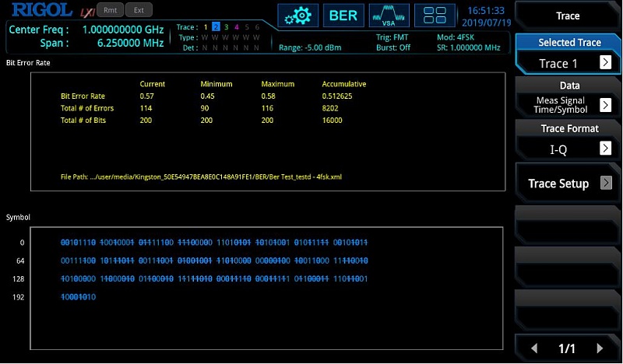Select trace number 2
Viewport: 623px width, 364px height.
(216, 27)
